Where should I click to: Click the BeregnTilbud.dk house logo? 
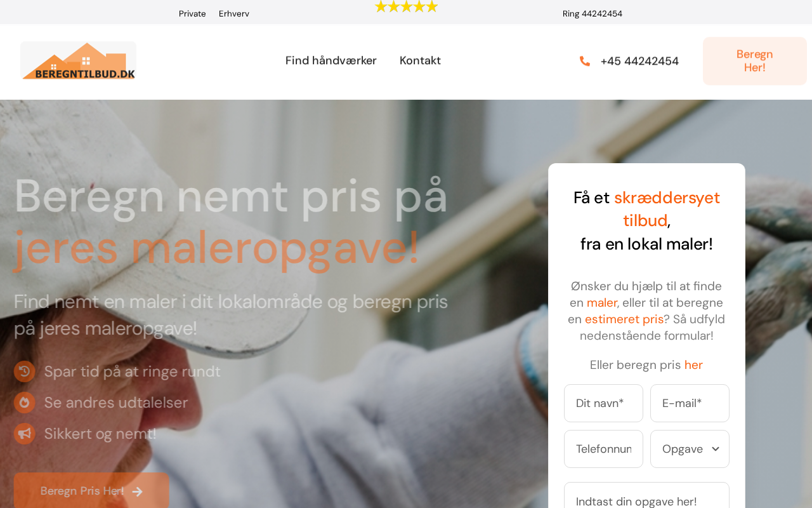click(78, 61)
